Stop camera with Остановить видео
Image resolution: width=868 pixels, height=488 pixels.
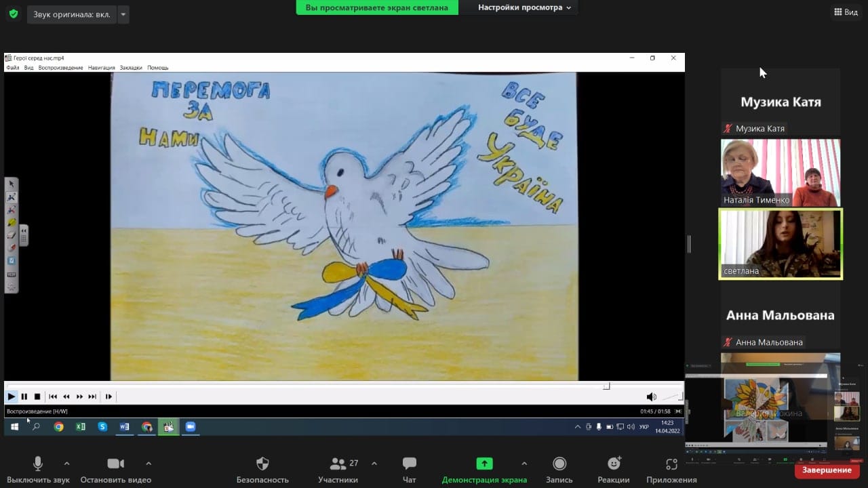pos(115,469)
